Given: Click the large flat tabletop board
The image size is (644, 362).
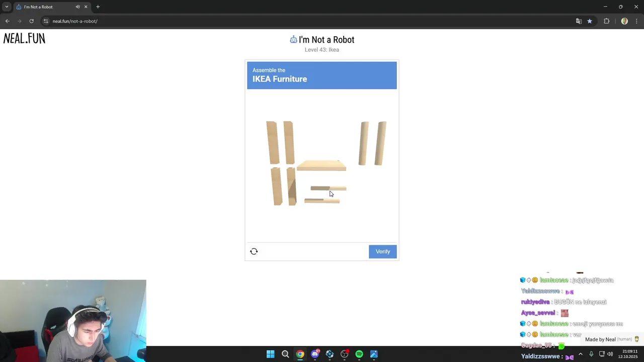Looking at the screenshot, I should tap(321, 165).
